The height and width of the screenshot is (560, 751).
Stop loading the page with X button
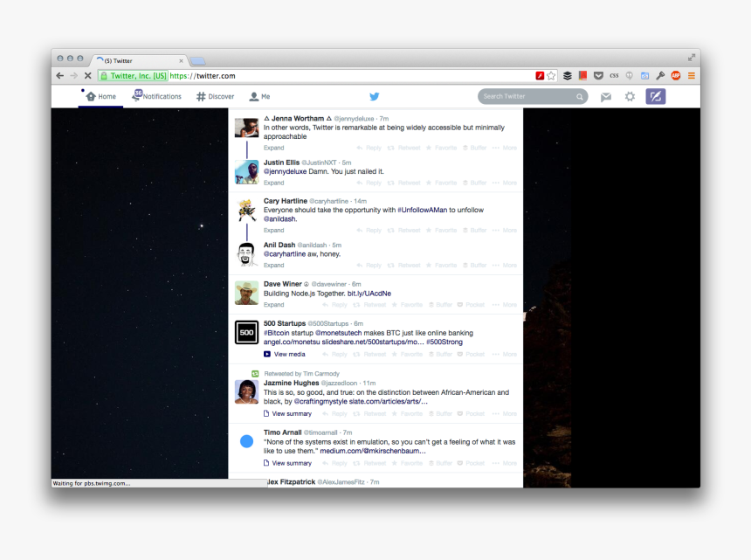(87, 76)
